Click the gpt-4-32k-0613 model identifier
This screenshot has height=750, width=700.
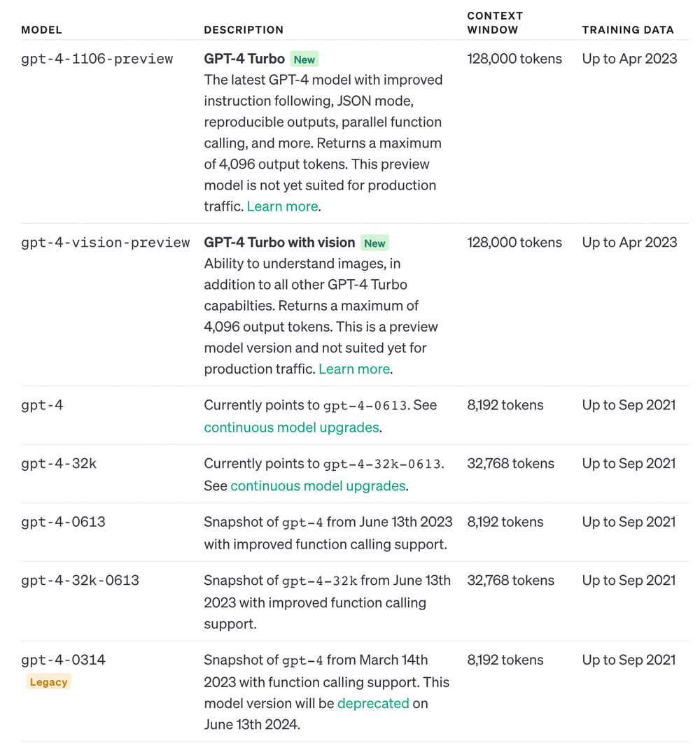80,580
